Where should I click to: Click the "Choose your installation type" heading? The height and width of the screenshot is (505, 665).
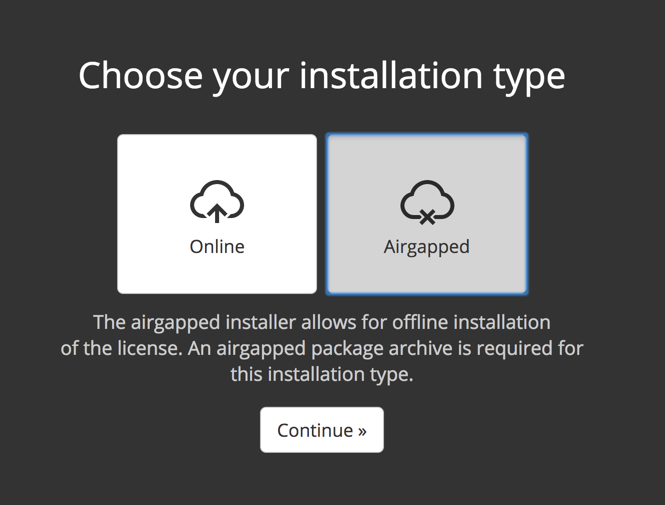pyautogui.click(x=321, y=76)
